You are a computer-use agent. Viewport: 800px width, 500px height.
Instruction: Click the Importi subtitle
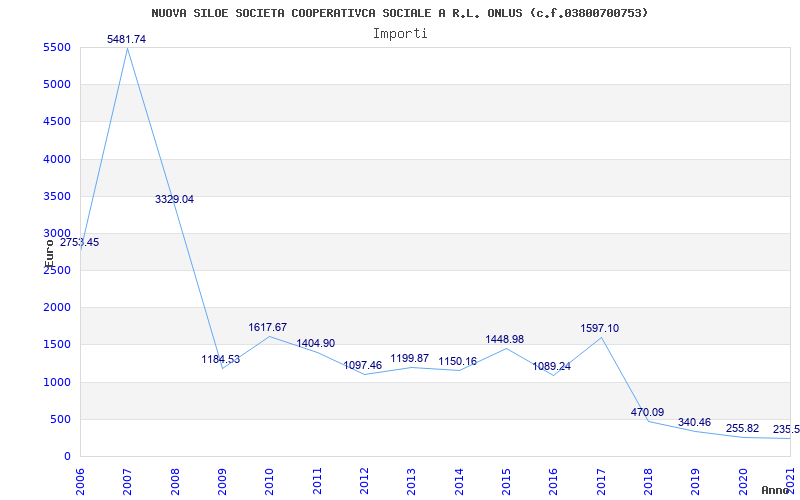[x=400, y=34]
